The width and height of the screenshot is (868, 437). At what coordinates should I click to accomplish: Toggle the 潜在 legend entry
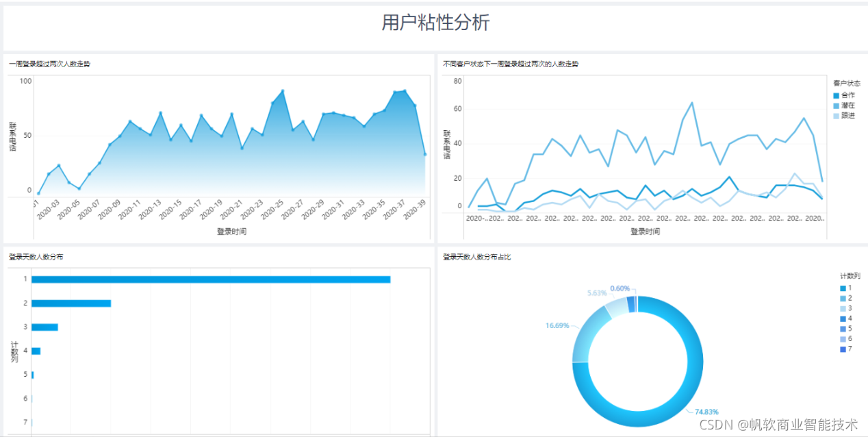(844, 105)
